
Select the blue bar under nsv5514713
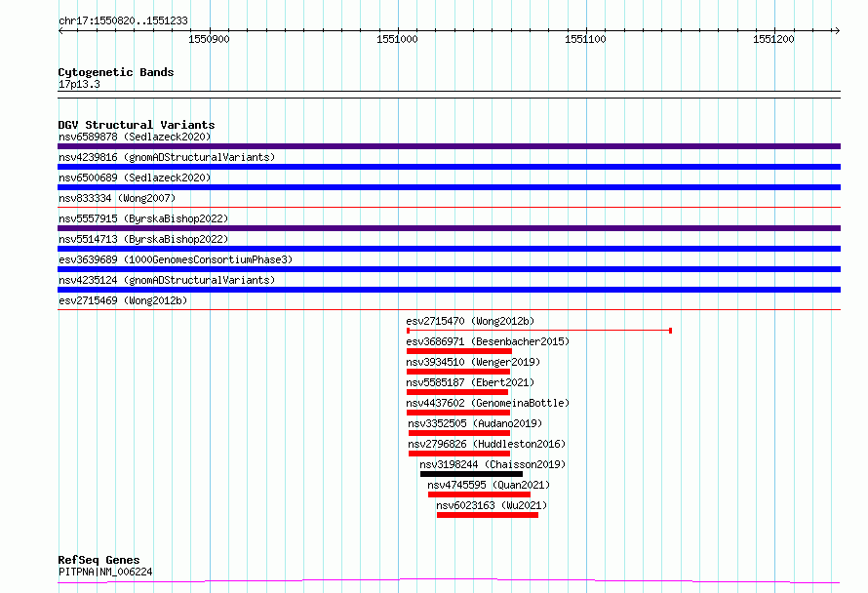point(449,249)
